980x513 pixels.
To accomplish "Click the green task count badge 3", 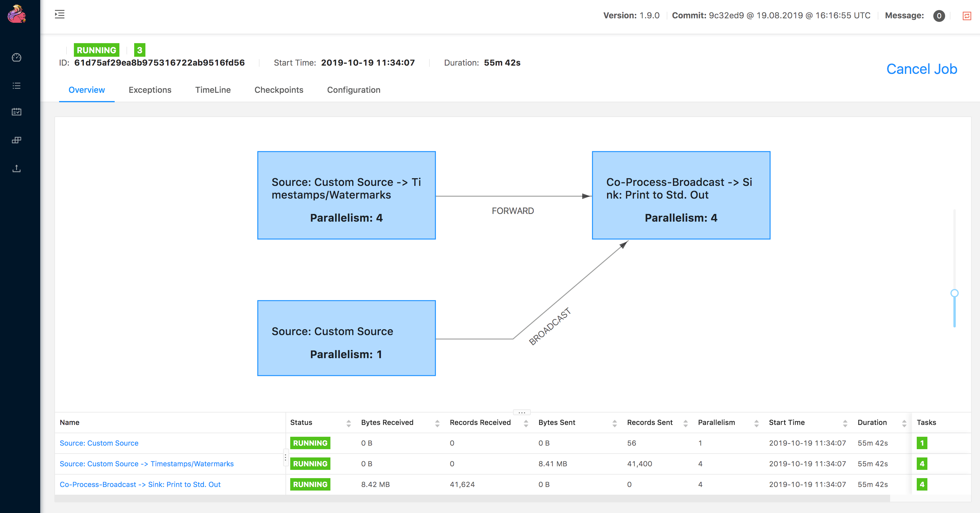I will point(139,50).
